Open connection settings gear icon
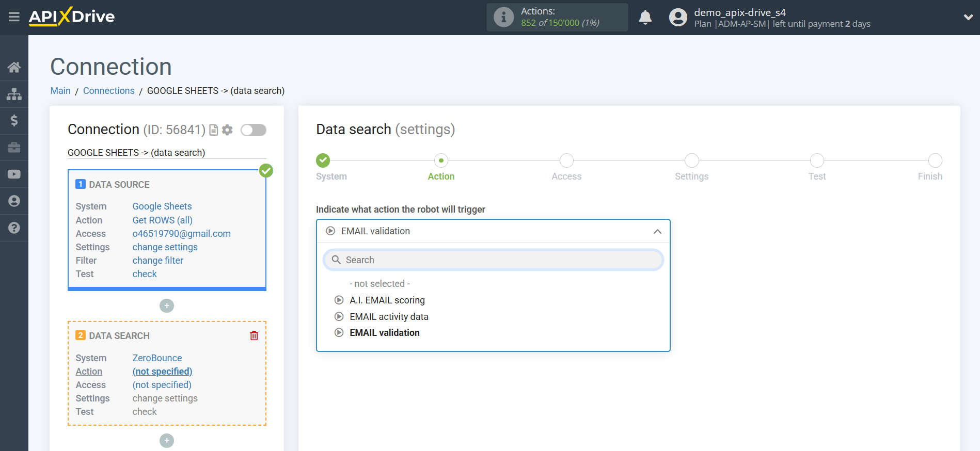The image size is (980, 451). pos(227,130)
